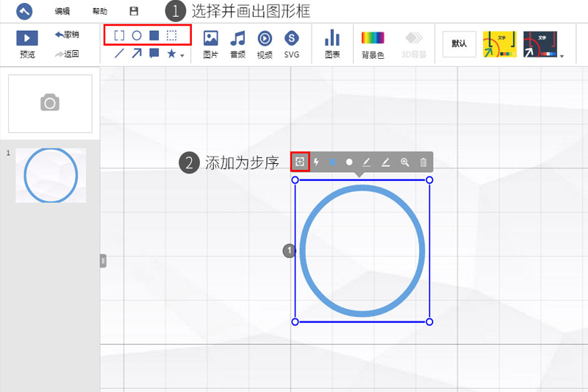Delete the frame with trash icon

point(423,162)
